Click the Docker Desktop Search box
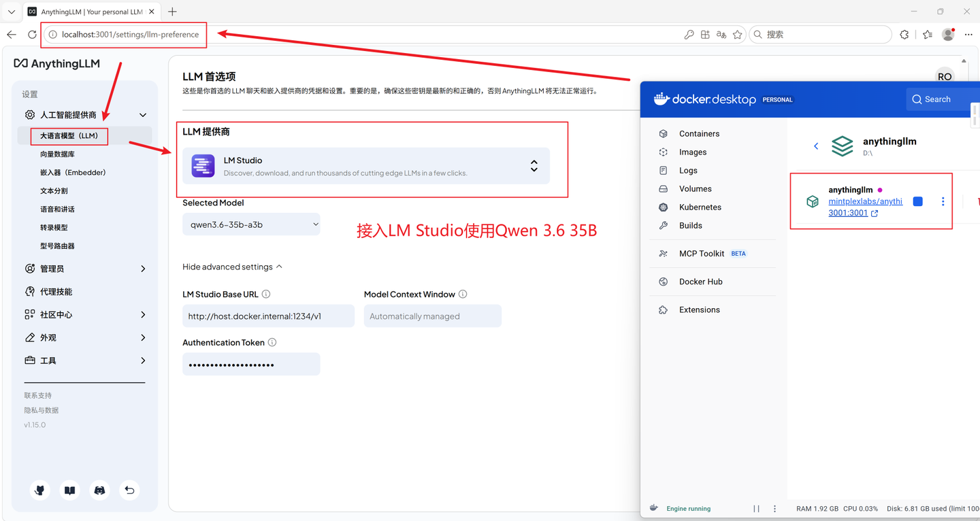Viewport: 980px width, 521px height. [x=943, y=99]
